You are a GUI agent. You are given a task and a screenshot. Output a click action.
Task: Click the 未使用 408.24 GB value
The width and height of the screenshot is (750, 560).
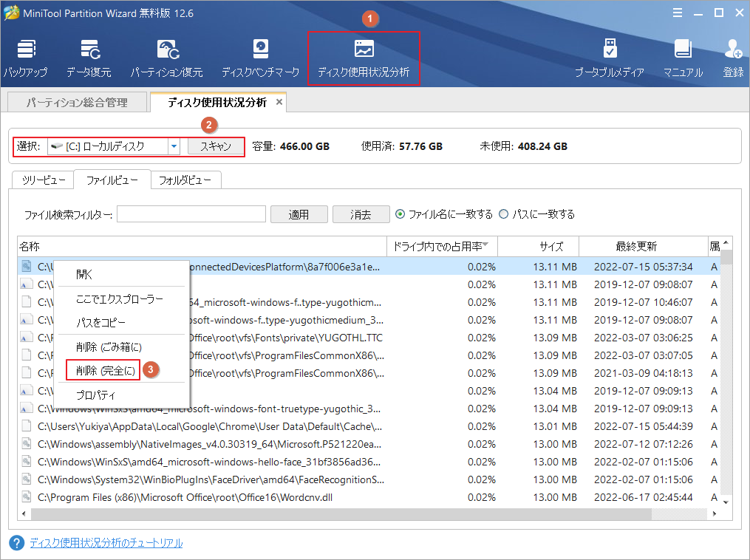click(x=542, y=146)
